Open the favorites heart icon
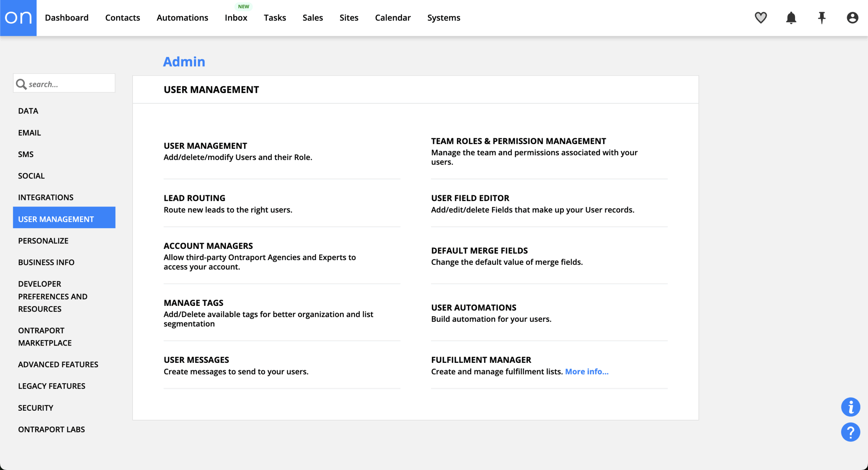 [761, 18]
